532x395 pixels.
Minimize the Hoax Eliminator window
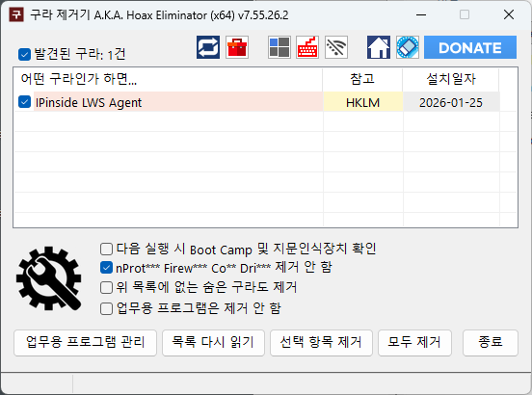click(421, 14)
